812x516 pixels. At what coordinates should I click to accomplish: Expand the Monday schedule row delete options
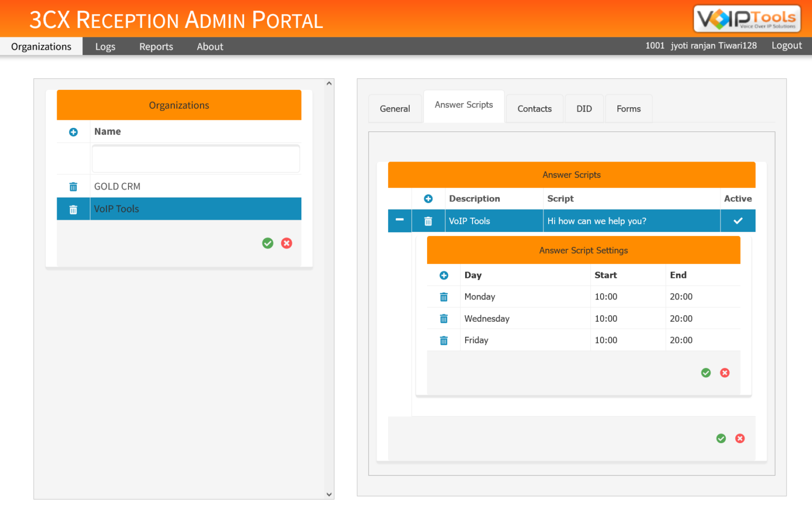(x=444, y=296)
